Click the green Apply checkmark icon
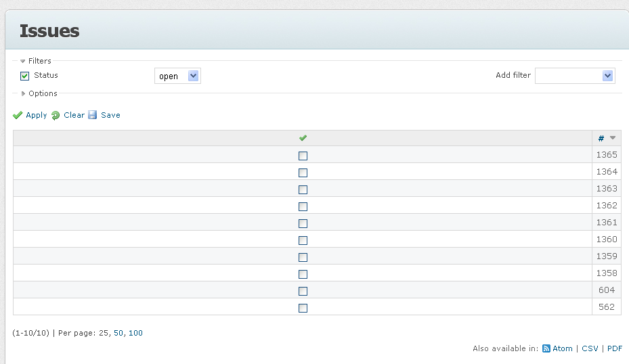Viewport: 629px width, 364px height. (x=17, y=116)
